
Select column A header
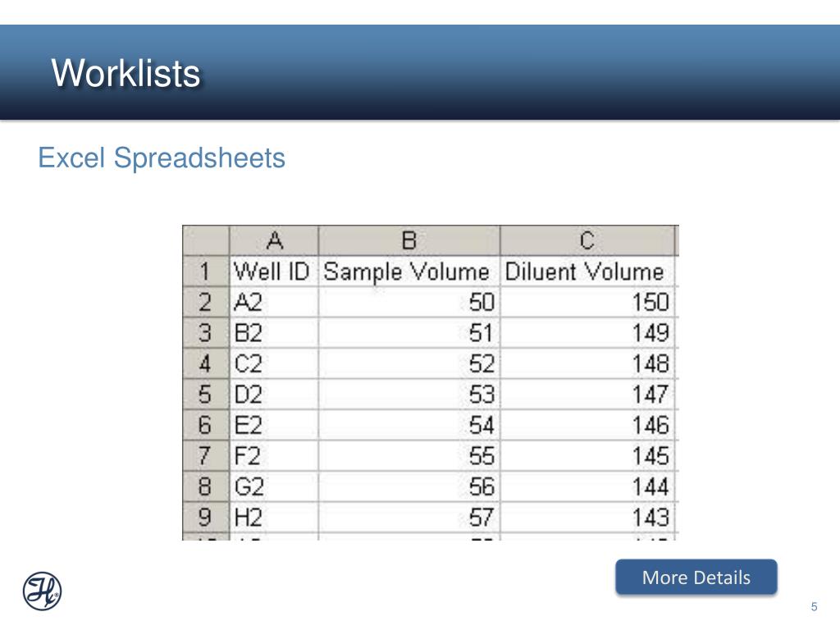click(274, 240)
